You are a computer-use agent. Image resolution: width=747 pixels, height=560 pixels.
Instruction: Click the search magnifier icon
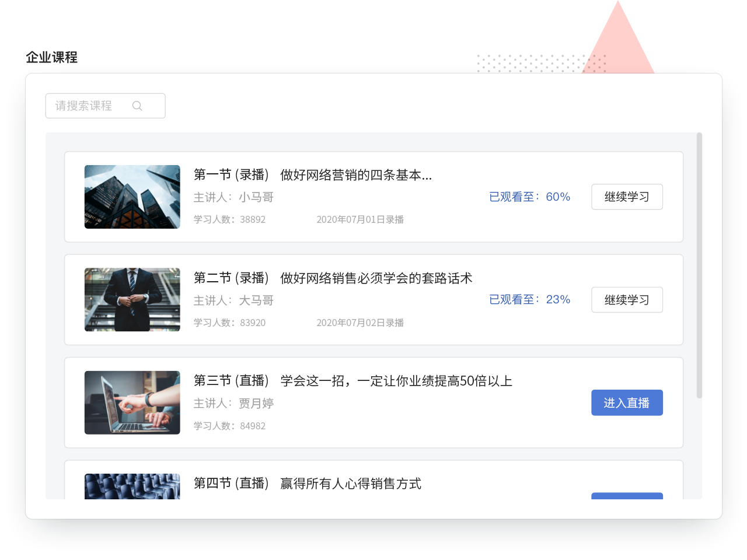(137, 106)
